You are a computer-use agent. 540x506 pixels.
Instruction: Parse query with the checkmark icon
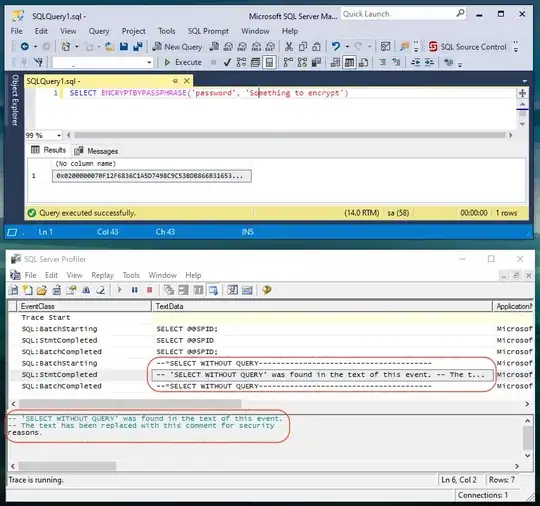coord(227,62)
